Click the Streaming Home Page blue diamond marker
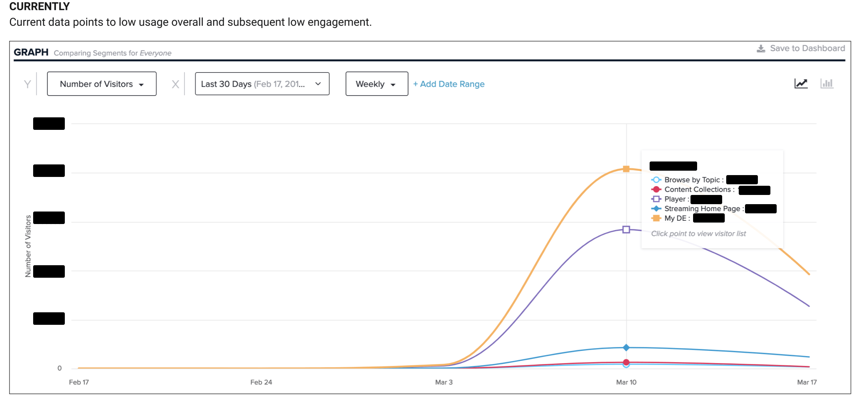Image resolution: width=868 pixels, height=405 pixels. point(657,209)
